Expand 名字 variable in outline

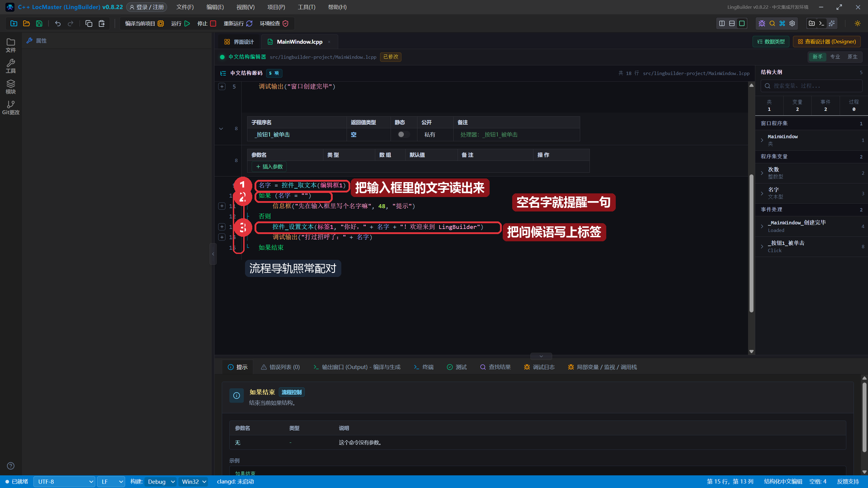(762, 193)
